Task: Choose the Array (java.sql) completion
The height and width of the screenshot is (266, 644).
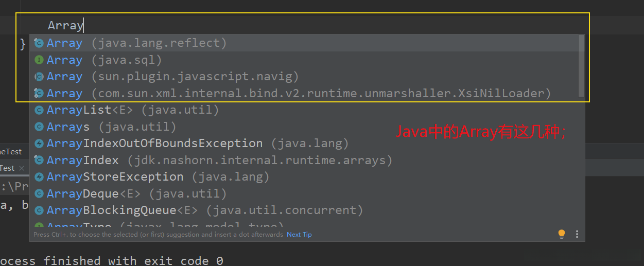Action: (105, 60)
